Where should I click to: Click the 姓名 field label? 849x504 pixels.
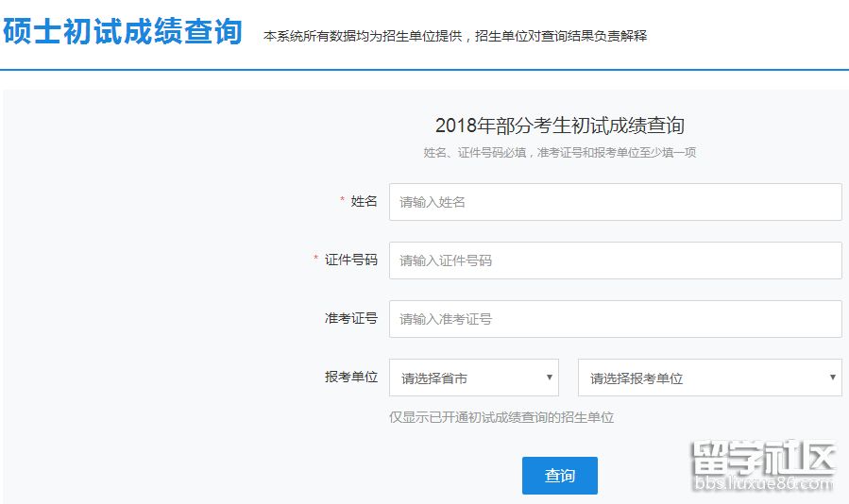point(364,201)
